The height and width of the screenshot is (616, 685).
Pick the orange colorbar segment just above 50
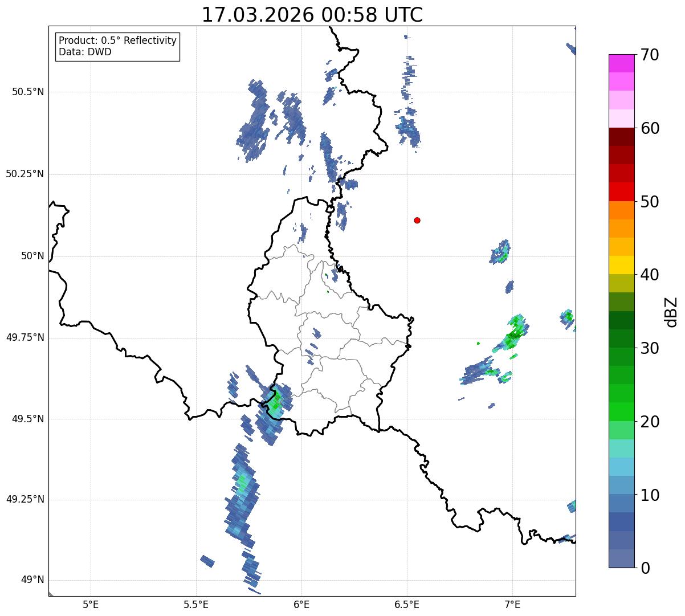click(621, 210)
